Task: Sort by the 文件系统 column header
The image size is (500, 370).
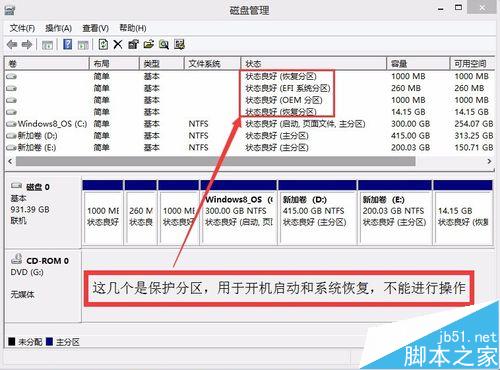Action: [212, 63]
